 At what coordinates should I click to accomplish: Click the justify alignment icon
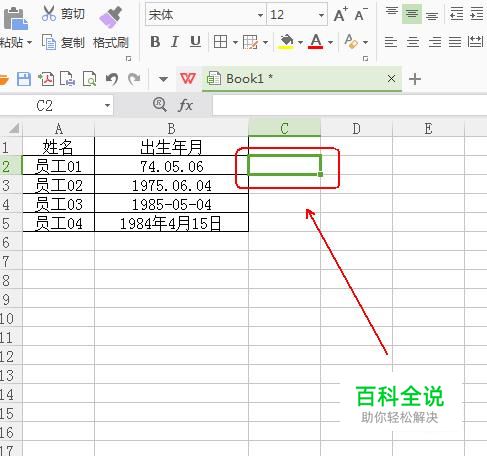coord(455,42)
